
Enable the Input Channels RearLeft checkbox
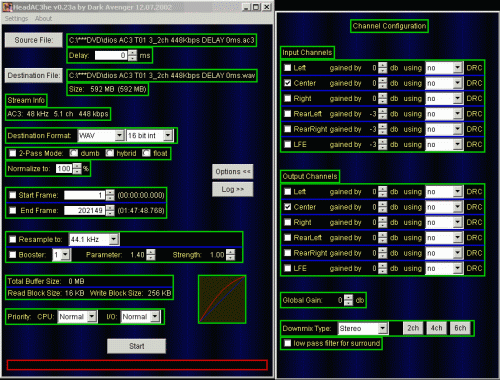coord(288,114)
